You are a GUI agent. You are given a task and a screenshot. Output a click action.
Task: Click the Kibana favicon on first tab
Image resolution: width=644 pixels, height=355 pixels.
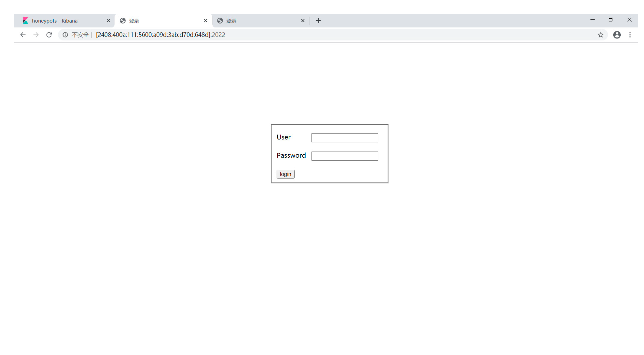pos(25,21)
